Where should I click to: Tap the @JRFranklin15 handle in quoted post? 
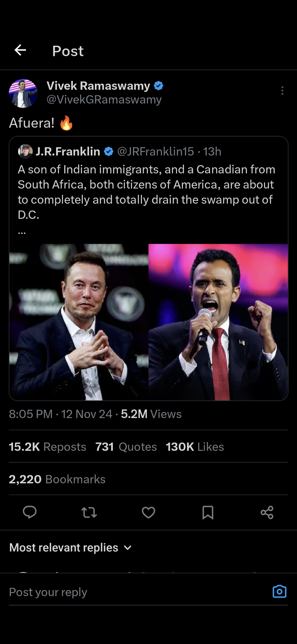click(x=155, y=151)
